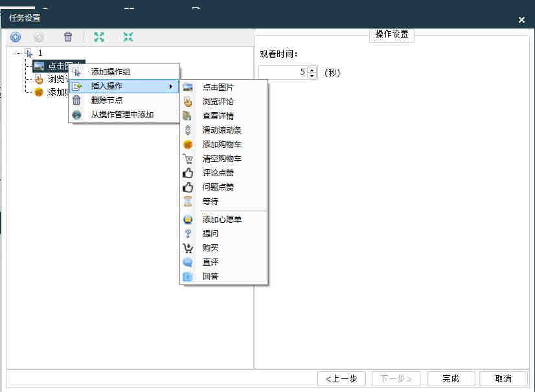Click thumbs-up icon beside 评论点赞
Viewport: 535px width, 392px height.
pos(188,173)
